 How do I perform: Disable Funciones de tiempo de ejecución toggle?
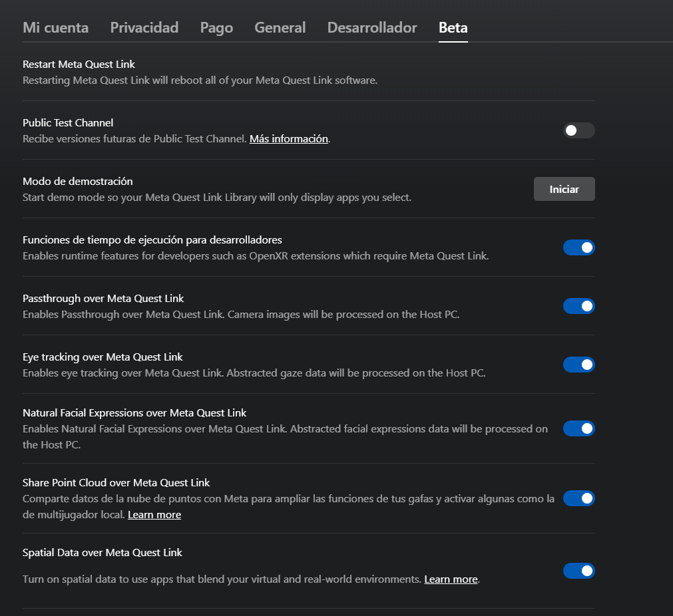[x=578, y=247]
